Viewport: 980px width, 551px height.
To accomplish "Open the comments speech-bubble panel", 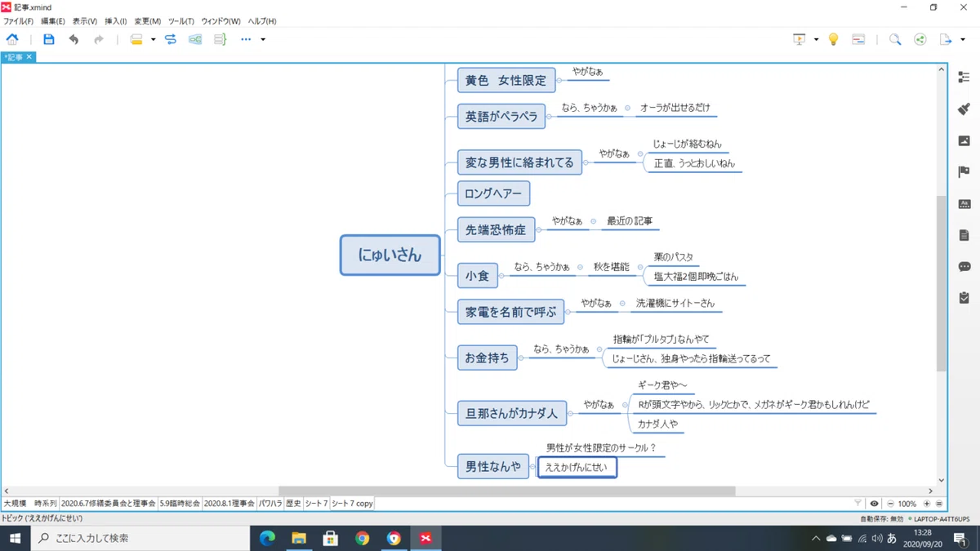I will pyautogui.click(x=964, y=267).
